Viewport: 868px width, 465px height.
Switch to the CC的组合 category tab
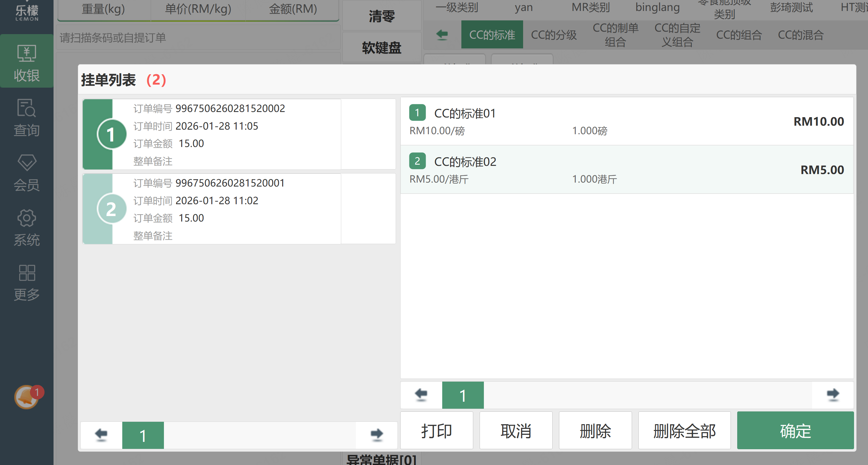point(739,35)
